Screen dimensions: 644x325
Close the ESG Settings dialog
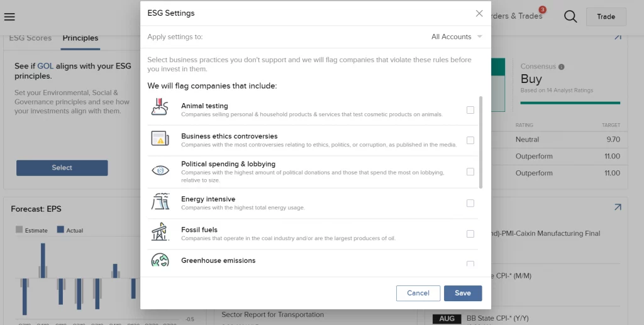[479, 13]
